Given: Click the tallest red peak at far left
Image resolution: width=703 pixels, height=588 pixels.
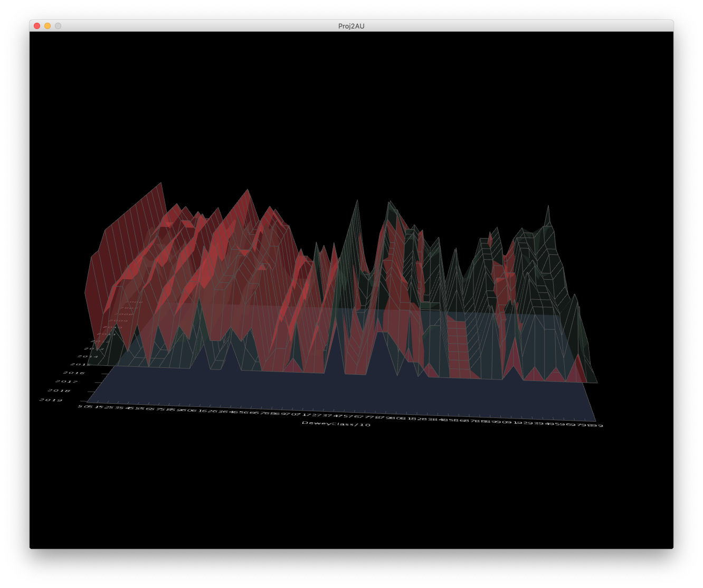Looking at the screenshot, I should tap(160, 184).
